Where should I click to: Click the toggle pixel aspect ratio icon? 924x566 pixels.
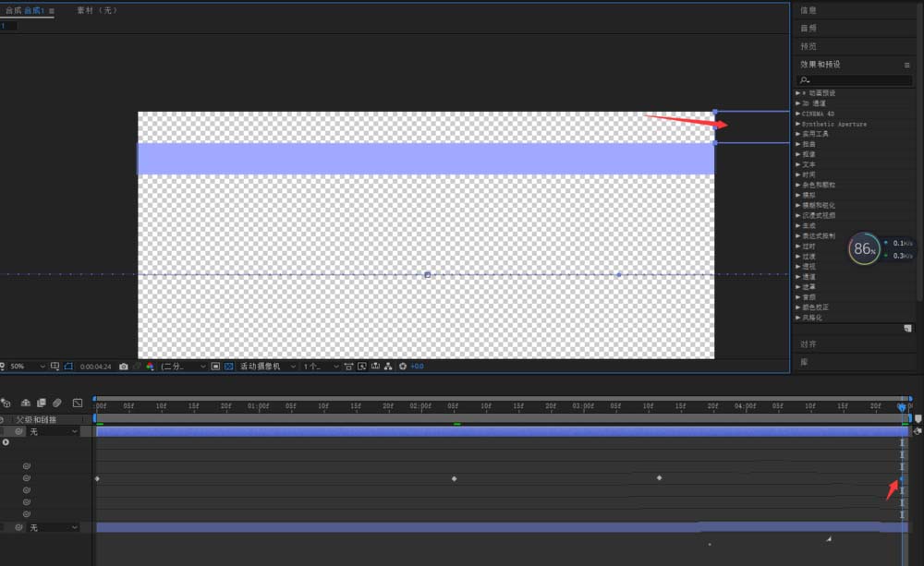348,367
